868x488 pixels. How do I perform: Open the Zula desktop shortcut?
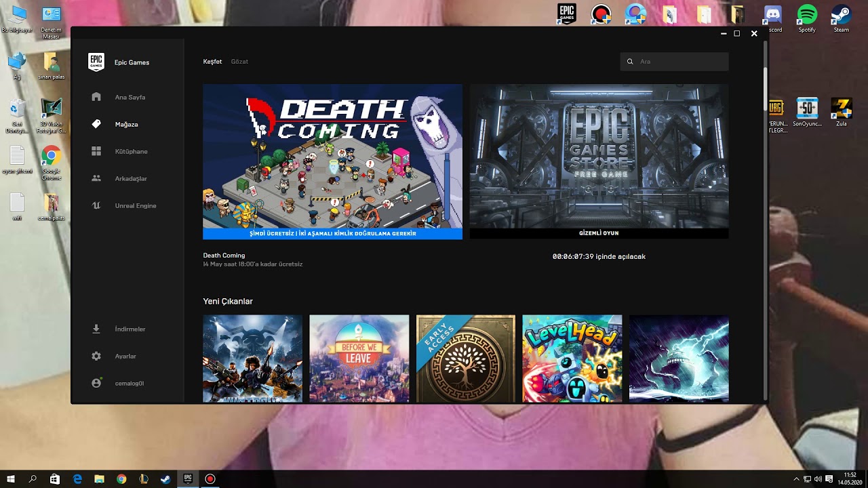[x=841, y=113]
